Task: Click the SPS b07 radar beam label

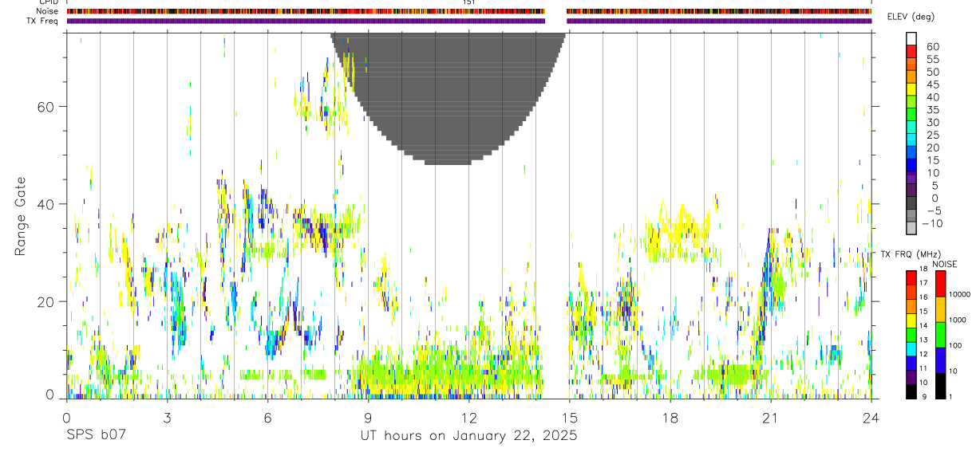Action: coord(96,436)
